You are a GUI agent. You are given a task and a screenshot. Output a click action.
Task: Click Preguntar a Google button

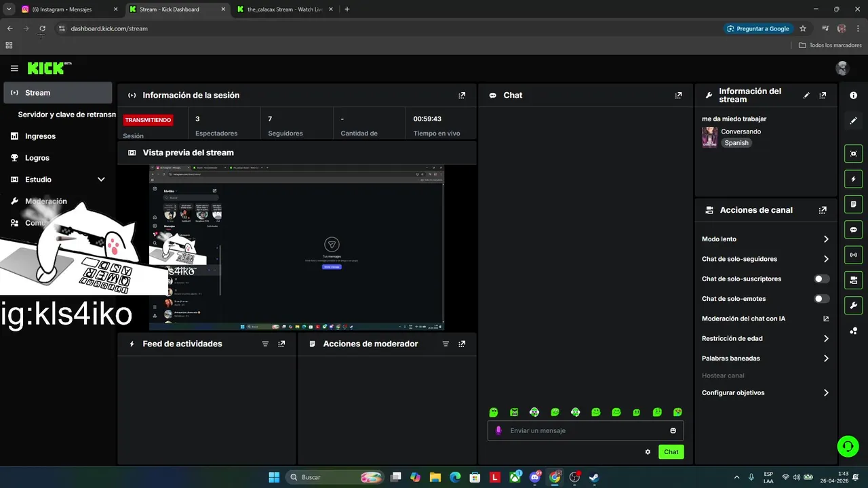click(758, 28)
